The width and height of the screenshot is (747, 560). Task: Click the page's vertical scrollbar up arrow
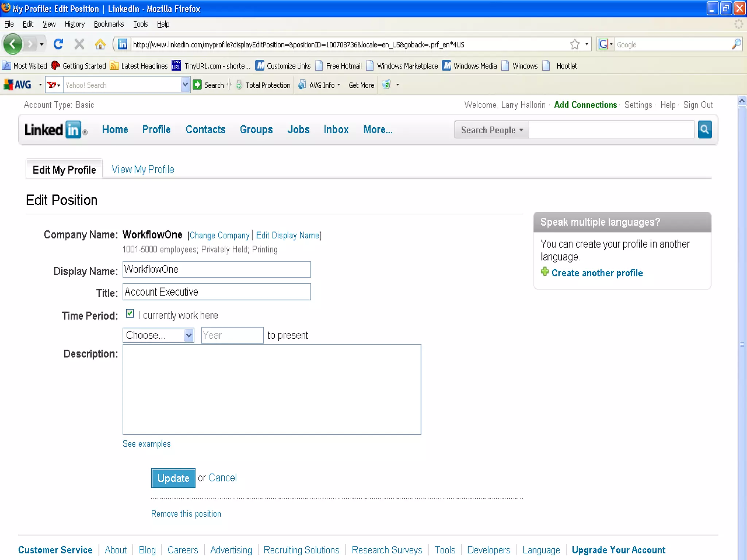coord(742,101)
